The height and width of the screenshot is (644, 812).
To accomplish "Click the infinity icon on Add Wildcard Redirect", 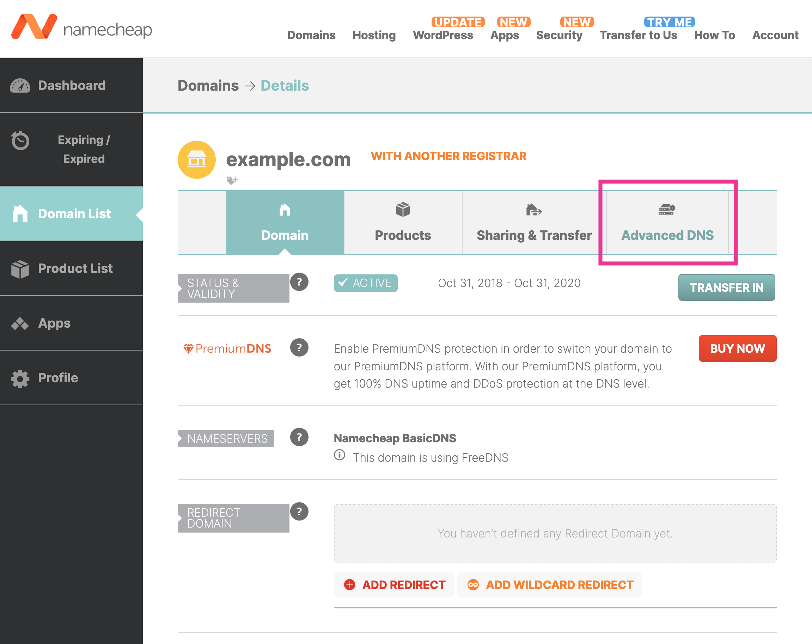I will click(473, 585).
